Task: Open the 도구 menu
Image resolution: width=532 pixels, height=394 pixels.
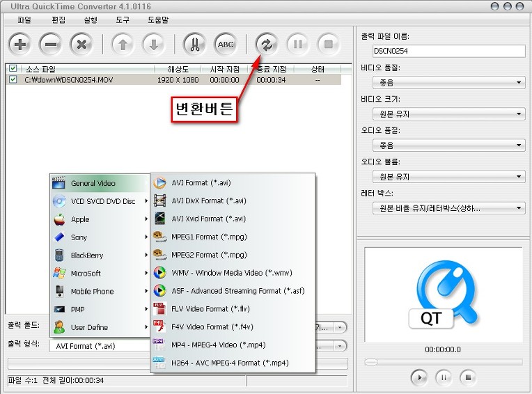Action: point(123,20)
